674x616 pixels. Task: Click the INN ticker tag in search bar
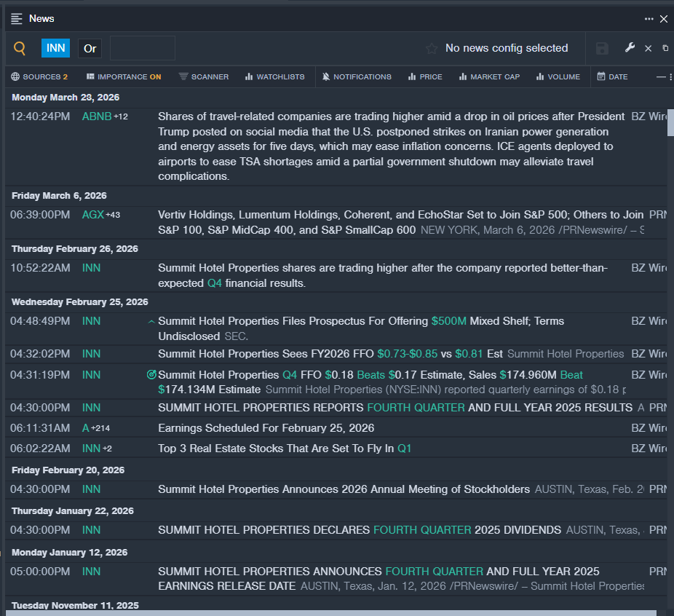coord(55,48)
